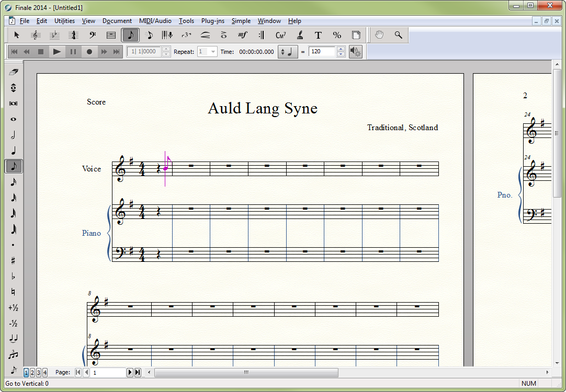Open the Document menu
The height and width of the screenshot is (392, 566).
(x=117, y=21)
